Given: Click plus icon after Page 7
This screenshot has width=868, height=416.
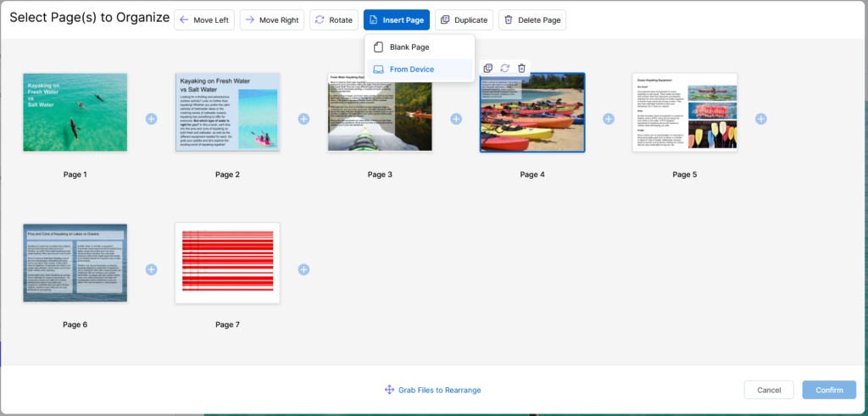Looking at the screenshot, I should pyautogui.click(x=303, y=269).
